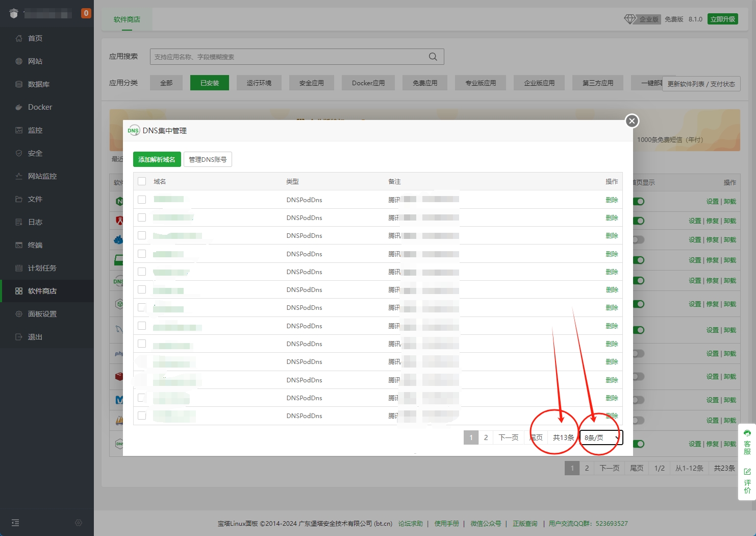Open 文件 using its folder icon
The width and height of the screenshot is (756, 536).
(x=19, y=199)
